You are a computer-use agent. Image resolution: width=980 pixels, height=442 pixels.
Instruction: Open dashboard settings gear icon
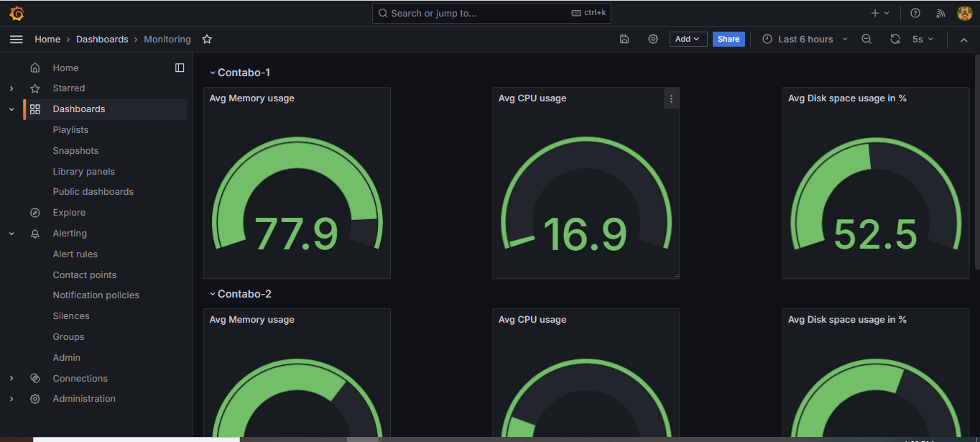pos(653,40)
